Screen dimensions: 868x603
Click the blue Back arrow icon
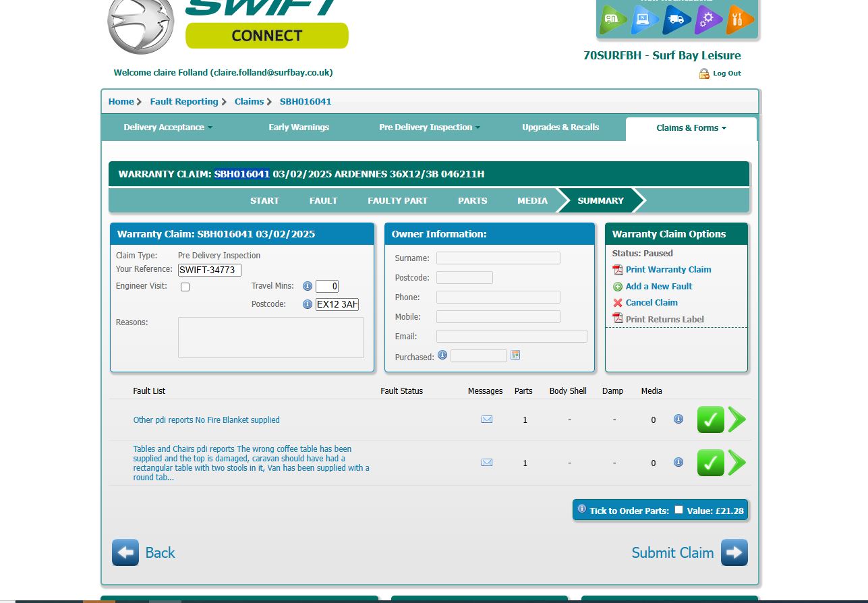coord(125,552)
